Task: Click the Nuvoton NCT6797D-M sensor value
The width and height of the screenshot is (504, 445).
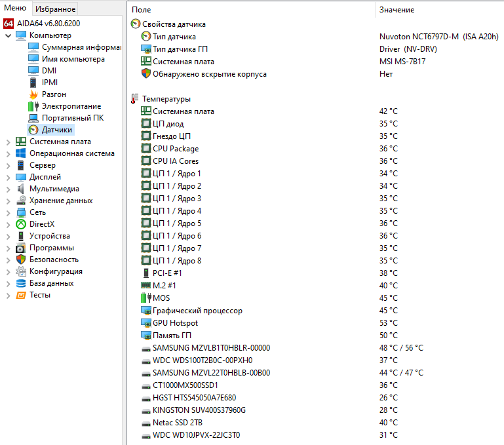Action: [438, 37]
